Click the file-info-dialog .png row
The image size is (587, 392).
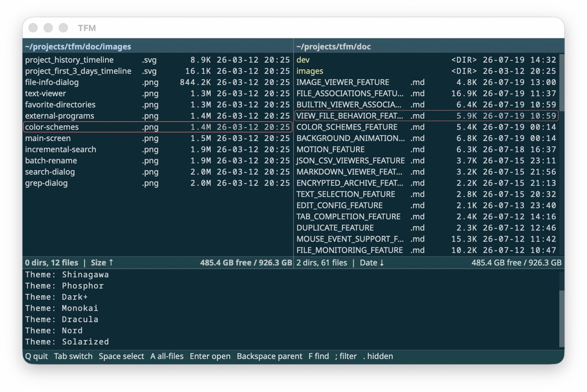(158, 83)
